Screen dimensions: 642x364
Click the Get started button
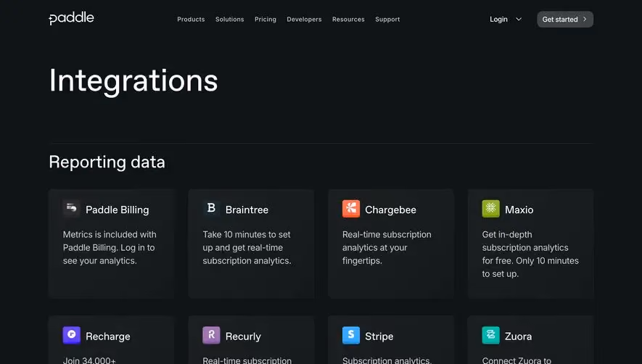click(x=565, y=20)
